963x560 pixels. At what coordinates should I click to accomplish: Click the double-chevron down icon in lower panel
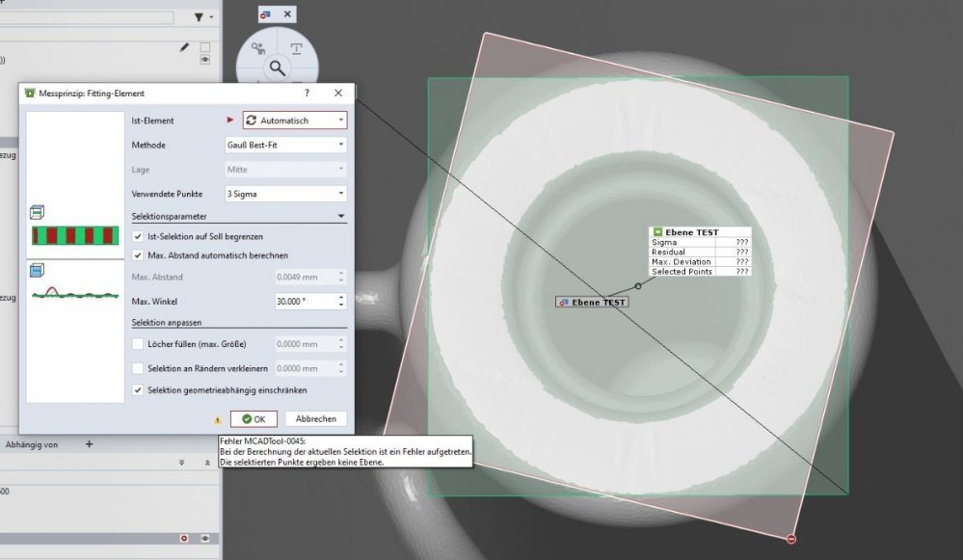[x=182, y=464]
